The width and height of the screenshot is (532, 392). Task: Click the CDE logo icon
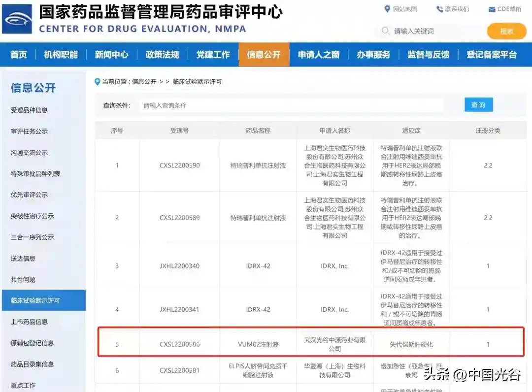pyautogui.click(x=17, y=19)
